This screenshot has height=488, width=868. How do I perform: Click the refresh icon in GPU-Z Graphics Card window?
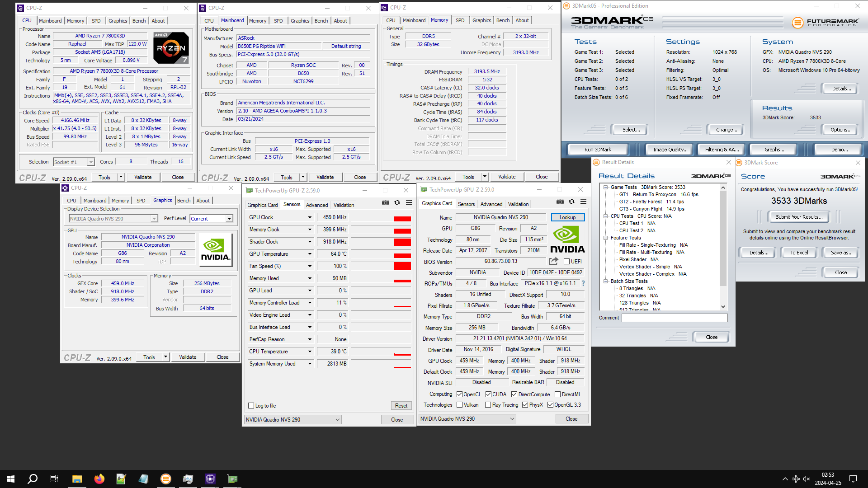click(x=571, y=202)
